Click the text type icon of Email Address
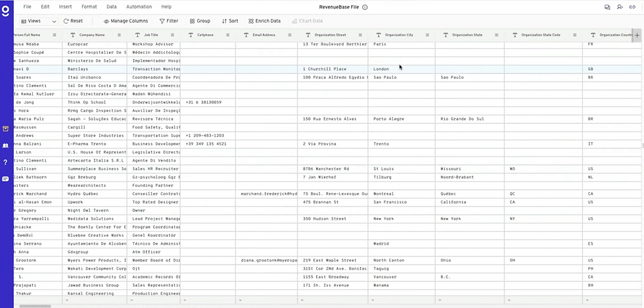The height and width of the screenshot is (308, 644). click(246, 35)
